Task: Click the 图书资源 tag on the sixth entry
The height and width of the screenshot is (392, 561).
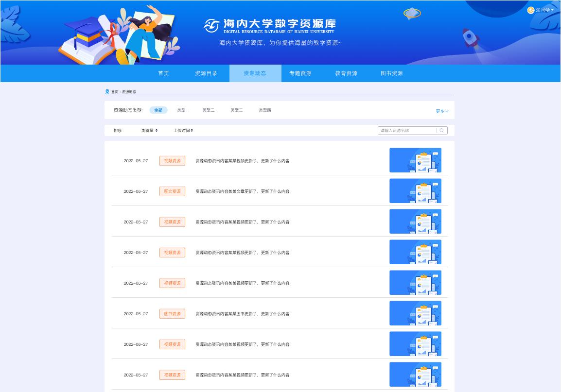Action: click(172, 313)
